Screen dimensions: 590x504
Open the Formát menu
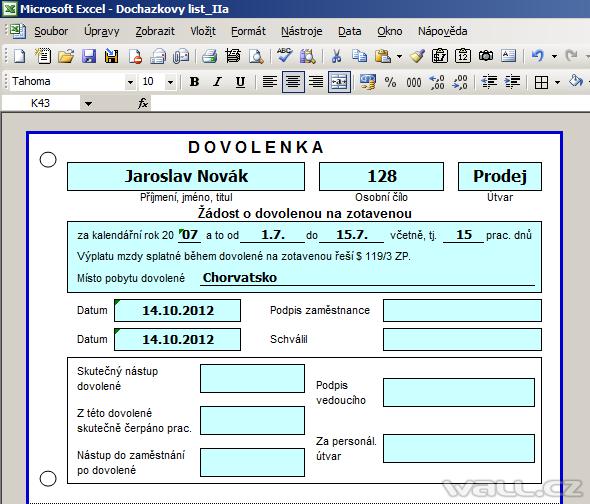coord(248,31)
